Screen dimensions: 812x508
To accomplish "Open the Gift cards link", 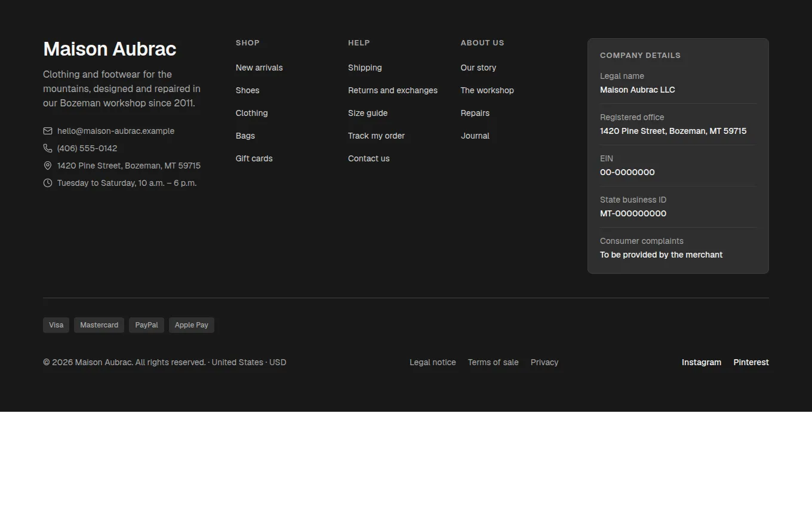I will coord(254,158).
